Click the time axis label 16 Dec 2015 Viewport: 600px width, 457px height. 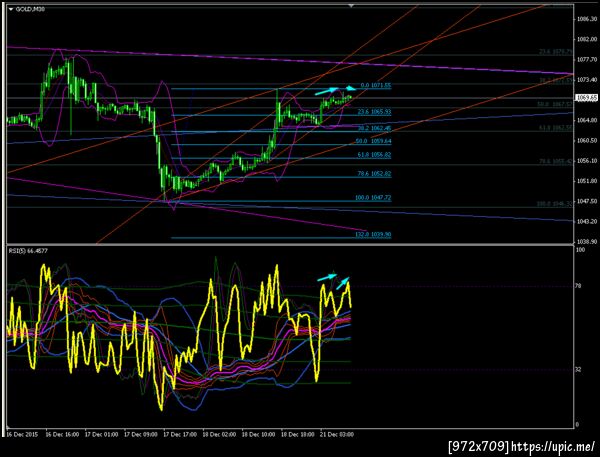pyautogui.click(x=22, y=435)
